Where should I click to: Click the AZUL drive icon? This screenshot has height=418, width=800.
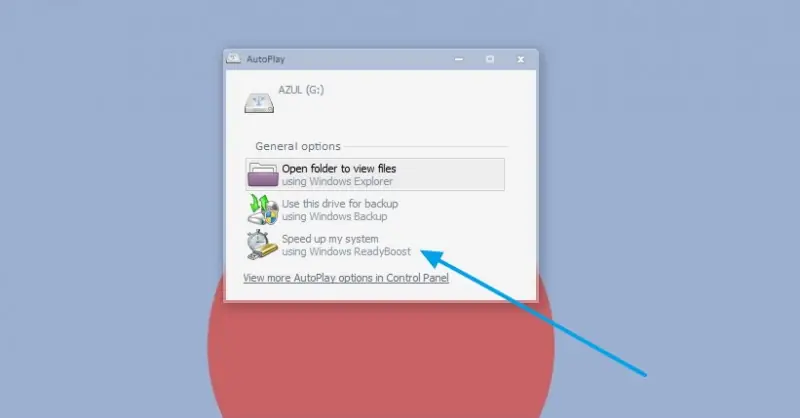pos(259,103)
